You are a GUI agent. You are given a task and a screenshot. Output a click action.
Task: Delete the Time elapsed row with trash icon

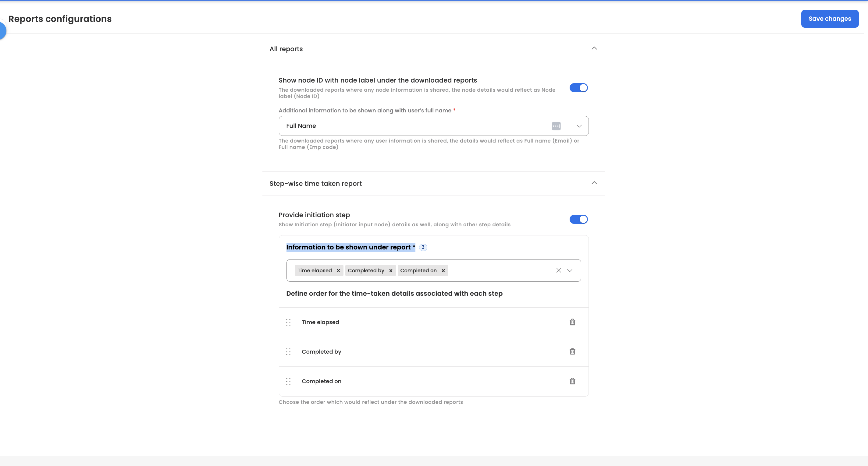(572, 322)
